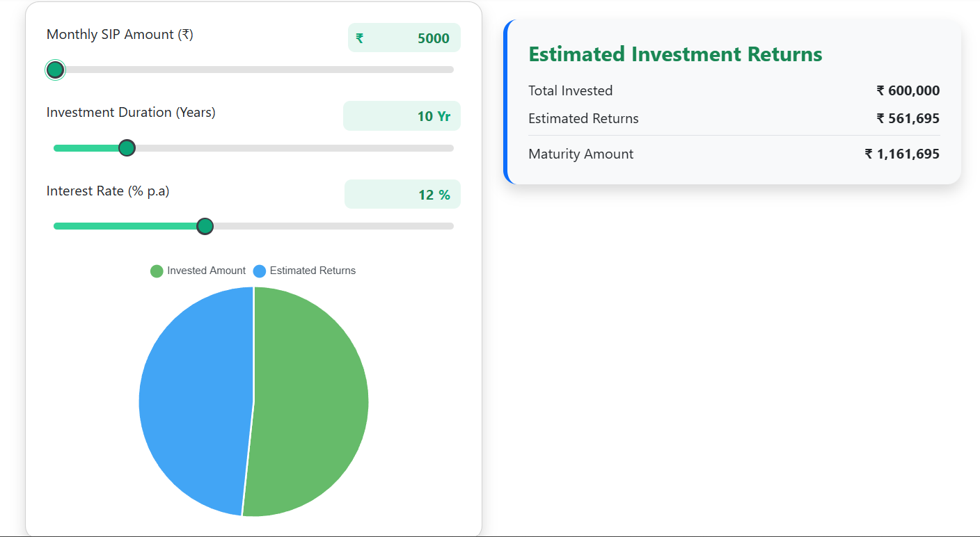Click the rupee symbol in the SIP amount field
The height and width of the screenshot is (537, 980).
360,39
